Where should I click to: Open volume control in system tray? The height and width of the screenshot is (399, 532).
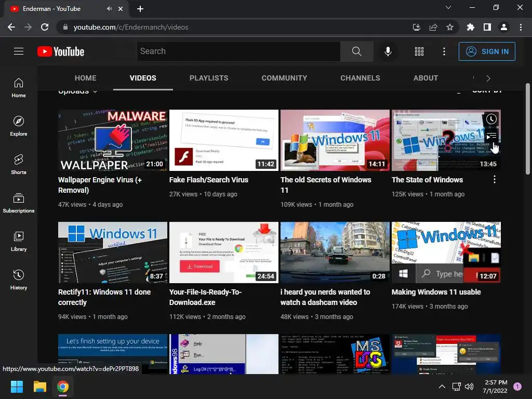coord(469,387)
